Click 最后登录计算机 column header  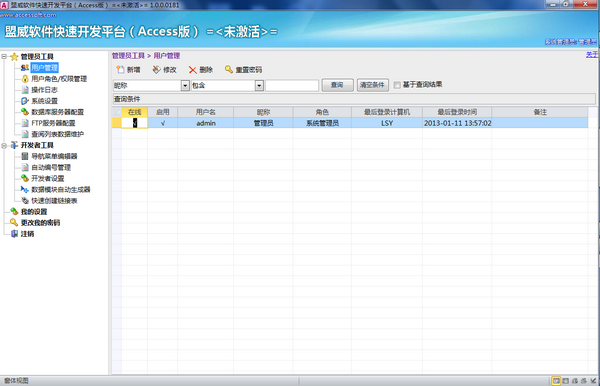387,112
